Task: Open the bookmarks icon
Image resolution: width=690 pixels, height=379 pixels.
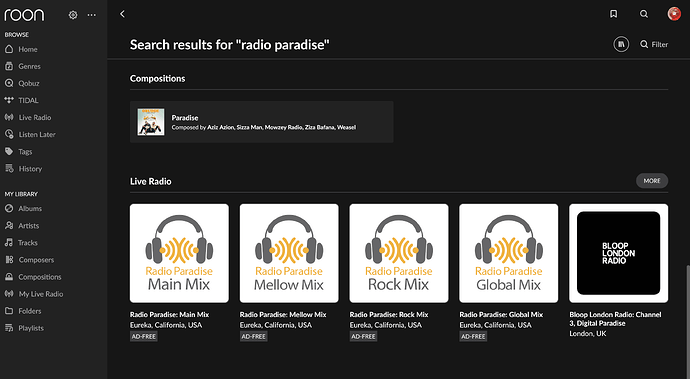Action: click(613, 14)
